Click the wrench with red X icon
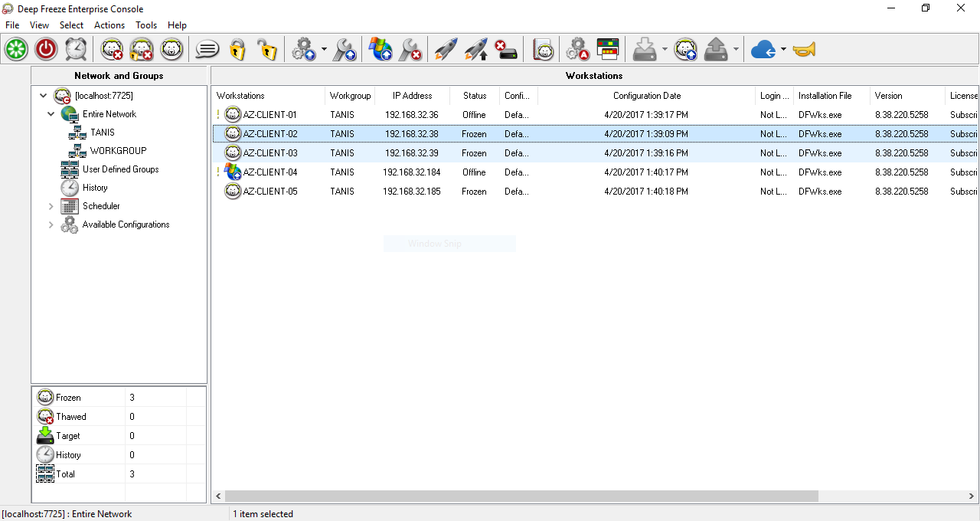The image size is (980, 521). [x=410, y=50]
